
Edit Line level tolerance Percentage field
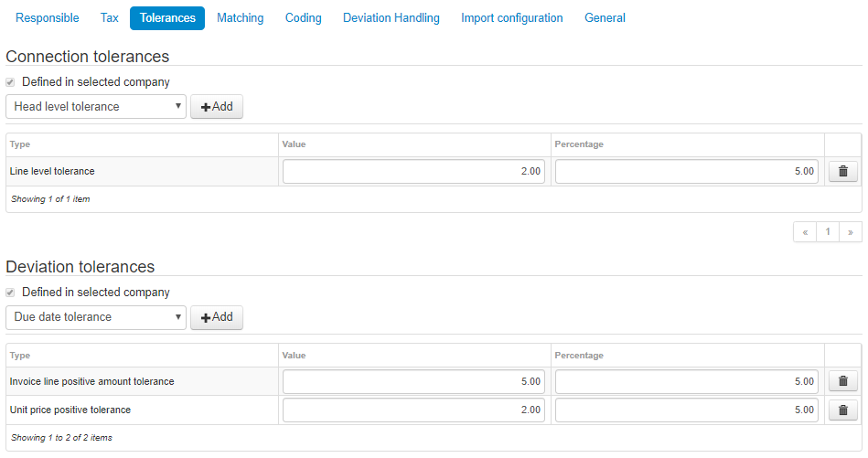(x=686, y=172)
